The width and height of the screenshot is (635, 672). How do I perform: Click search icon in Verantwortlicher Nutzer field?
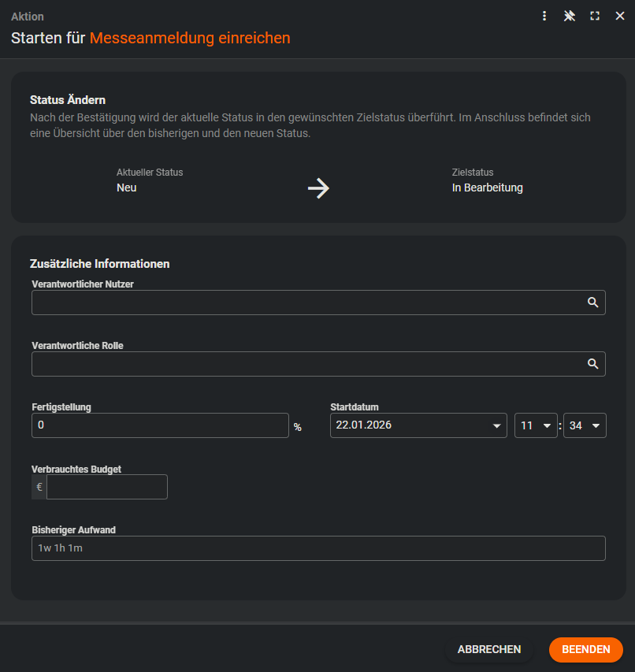pyautogui.click(x=592, y=303)
